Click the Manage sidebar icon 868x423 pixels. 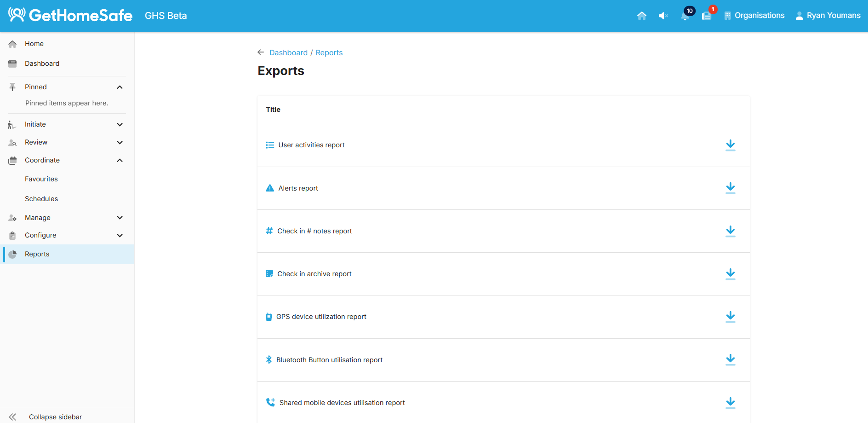click(12, 218)
